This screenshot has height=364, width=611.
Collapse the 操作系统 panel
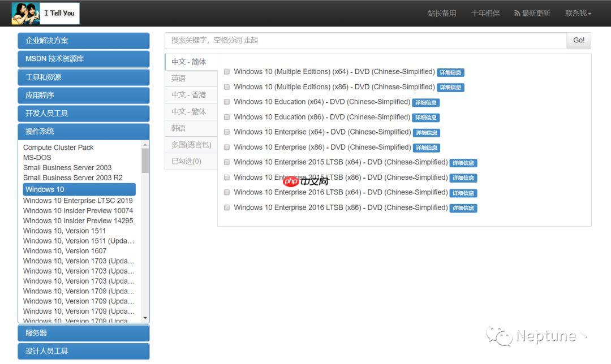click(x=83, y=132)
